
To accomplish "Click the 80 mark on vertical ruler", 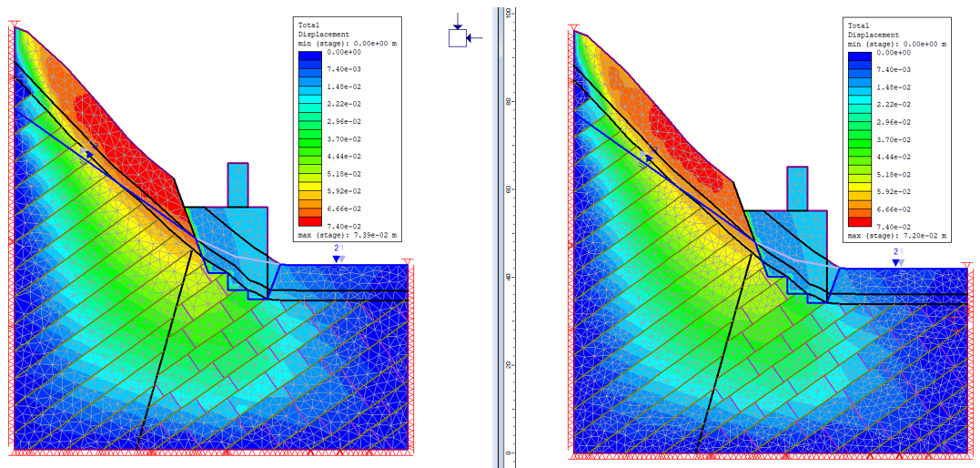I will pos(510,101).
